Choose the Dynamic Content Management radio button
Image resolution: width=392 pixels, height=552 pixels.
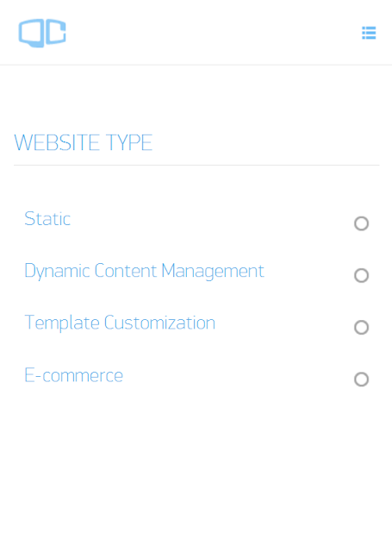pyautogui.click(x=361, y=275)
